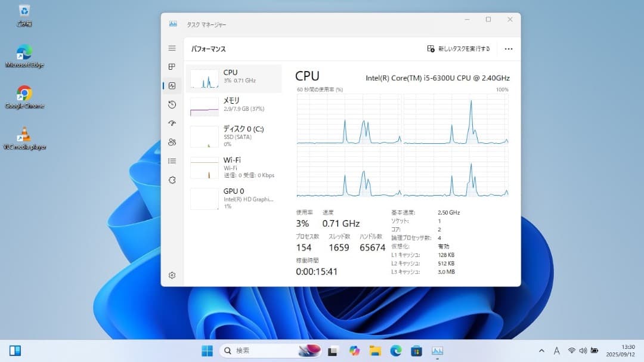Open the Services section in sidebar
This screenshot has height=362, width=644.
coord(172,180)
